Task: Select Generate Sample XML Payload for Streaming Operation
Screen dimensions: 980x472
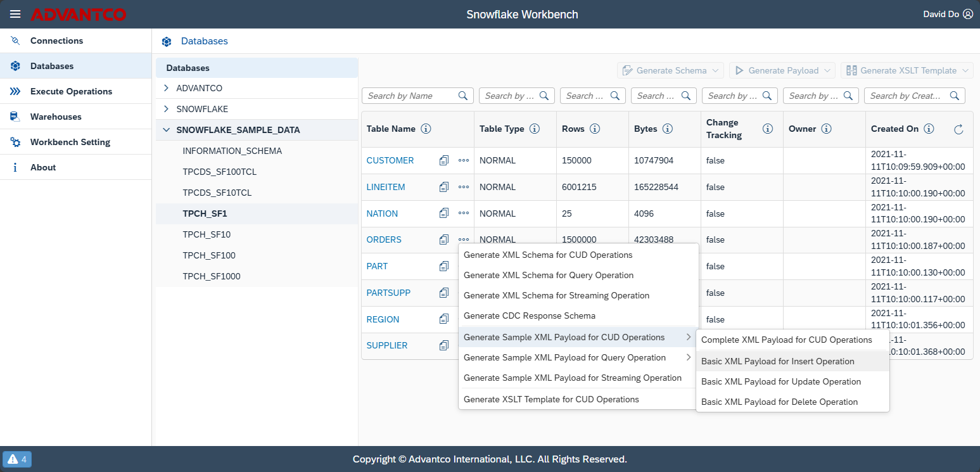Action: [x=578, y=378]
